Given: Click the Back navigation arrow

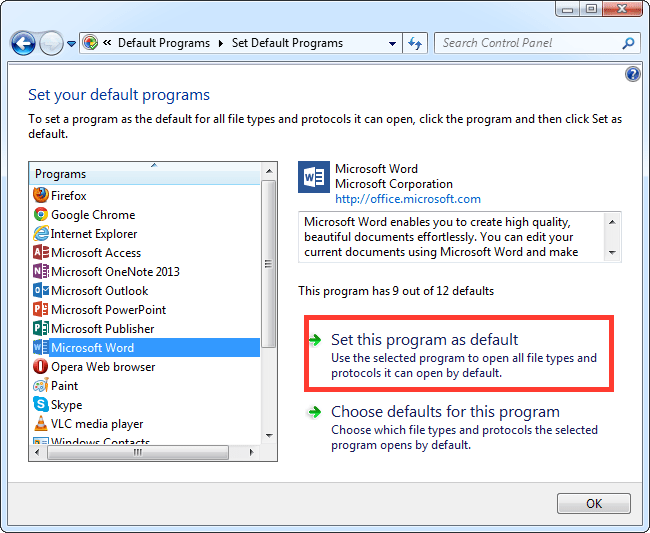Looking at the screenshot, I should 23,43.
